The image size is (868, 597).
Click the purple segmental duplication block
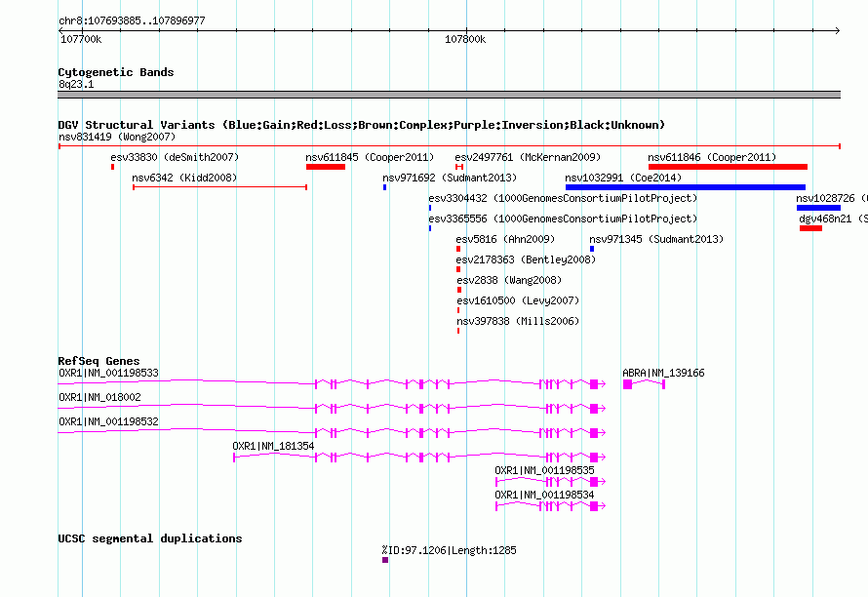coord(385,560)
